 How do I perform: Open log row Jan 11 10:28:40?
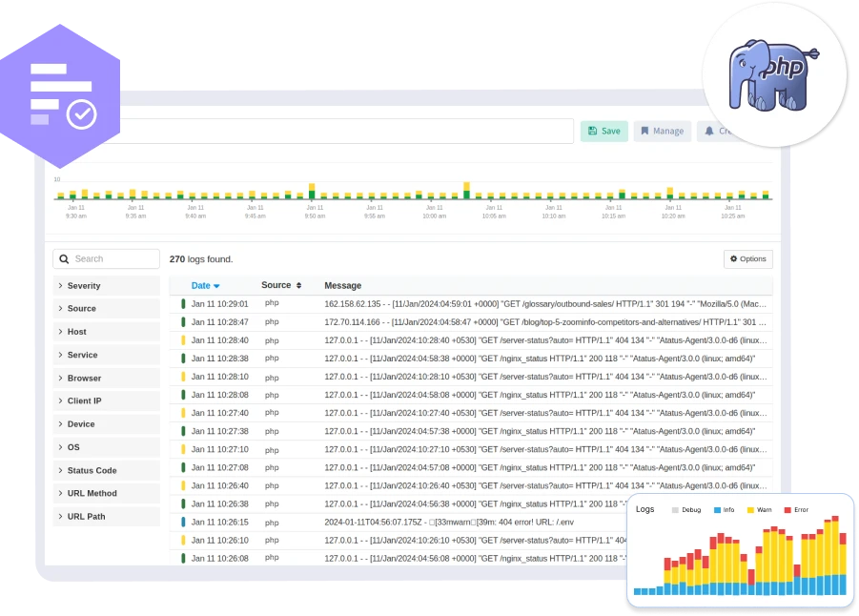coord(471,340)
